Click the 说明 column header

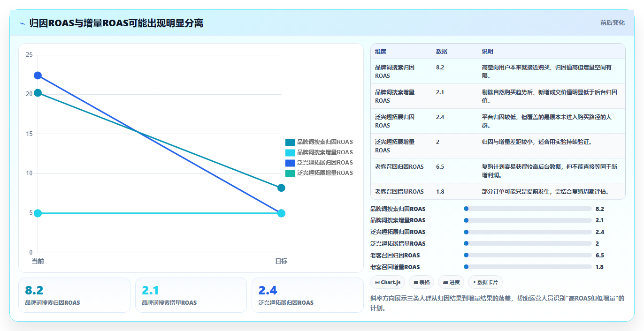click(x=488, y=52)
